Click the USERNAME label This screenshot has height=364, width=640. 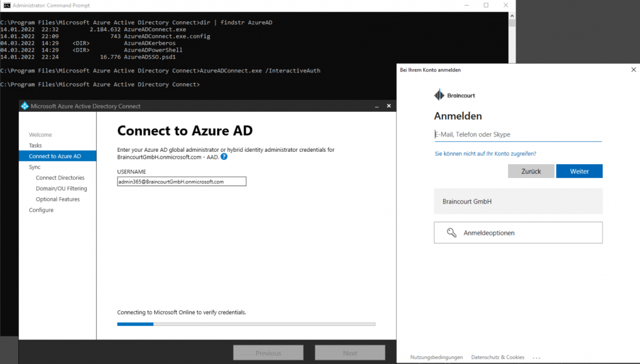pyautogui.click(x=131, y=172)
